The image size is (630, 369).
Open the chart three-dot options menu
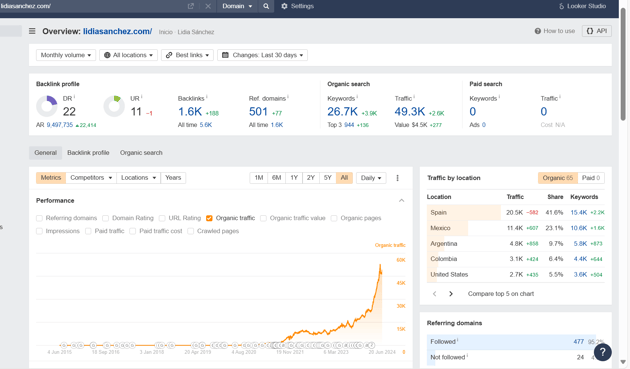coord(397,178)
